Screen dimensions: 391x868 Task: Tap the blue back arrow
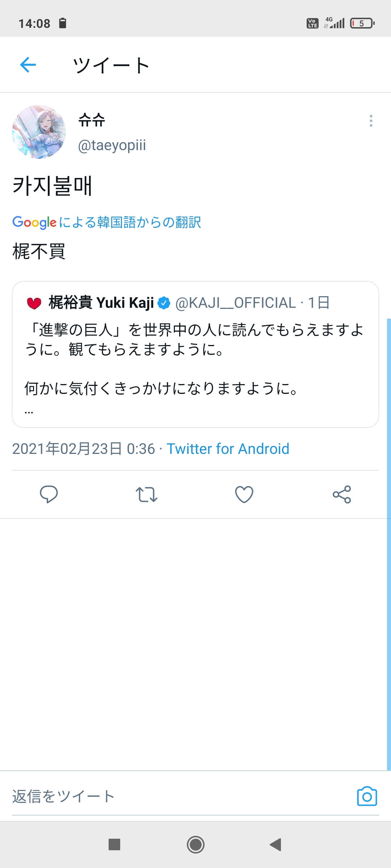coord(28,65)
